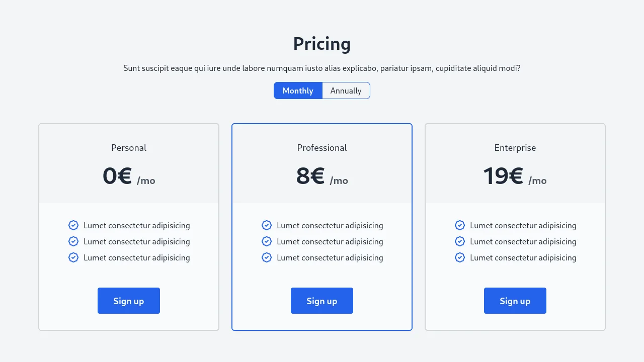
Task: Click the last checkmark icon in Enterprise plan
Action: 459,257
